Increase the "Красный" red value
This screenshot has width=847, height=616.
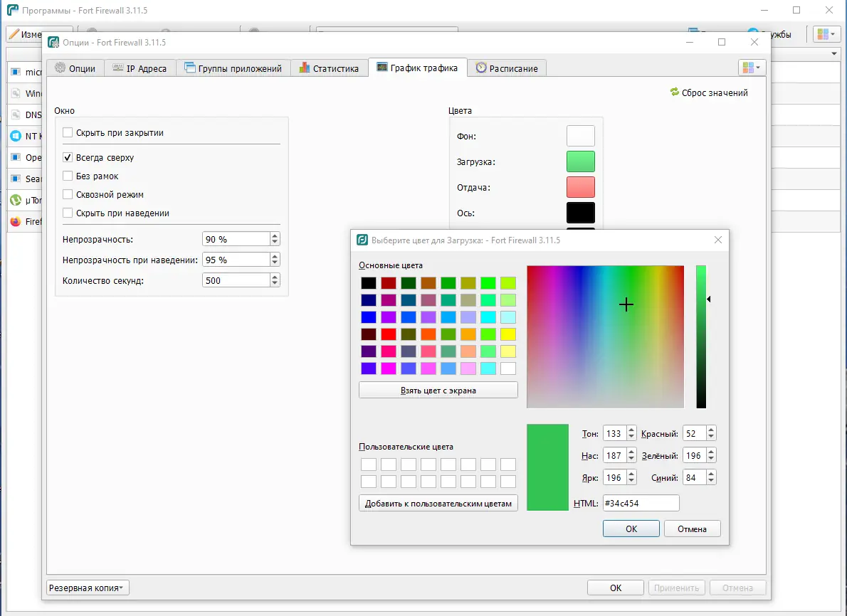tap(711, 430)
